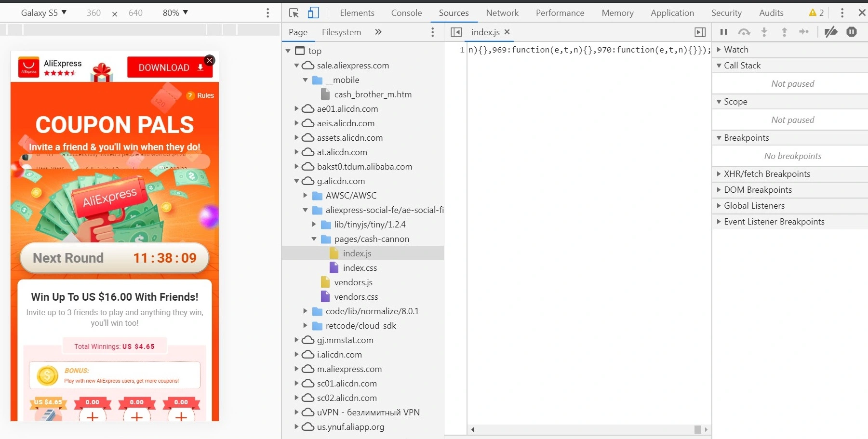Screen dimensions: 868x439
Task: Click Step into next function call
Action: pos(764,32)
